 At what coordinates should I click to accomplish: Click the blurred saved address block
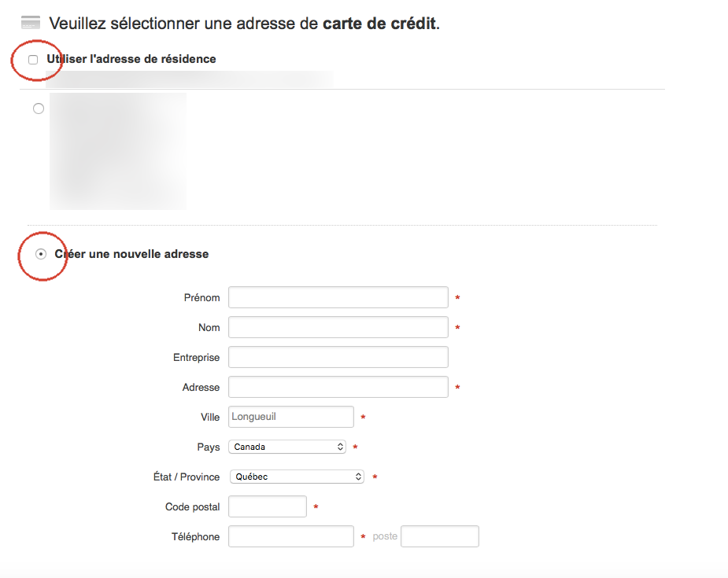click(118, 151)
